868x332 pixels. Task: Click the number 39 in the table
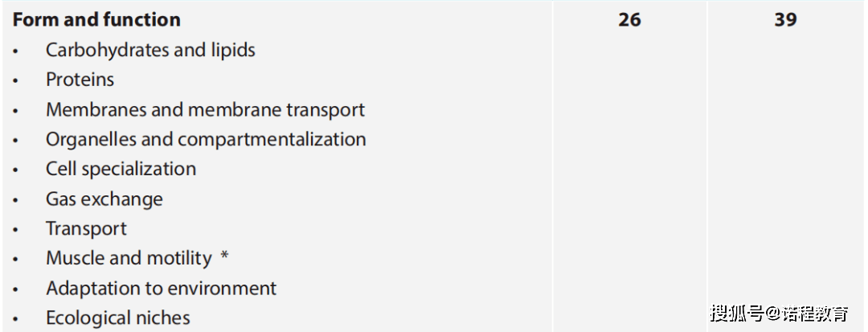785,20
